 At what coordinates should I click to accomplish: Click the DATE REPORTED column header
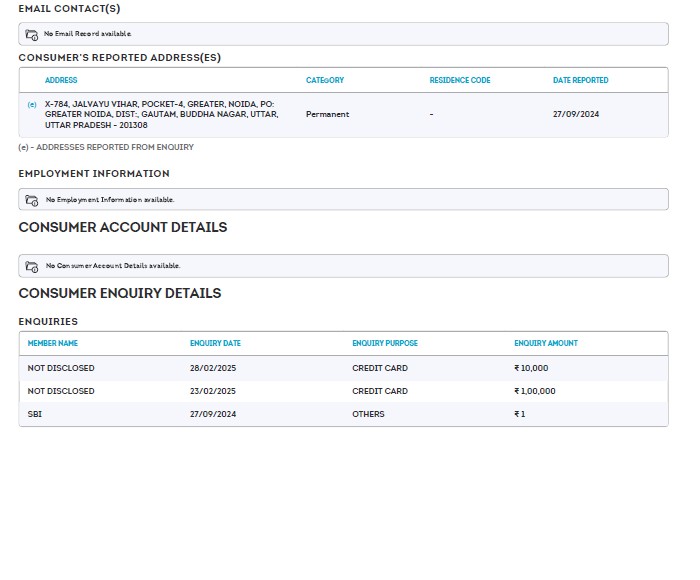point(580,80)
